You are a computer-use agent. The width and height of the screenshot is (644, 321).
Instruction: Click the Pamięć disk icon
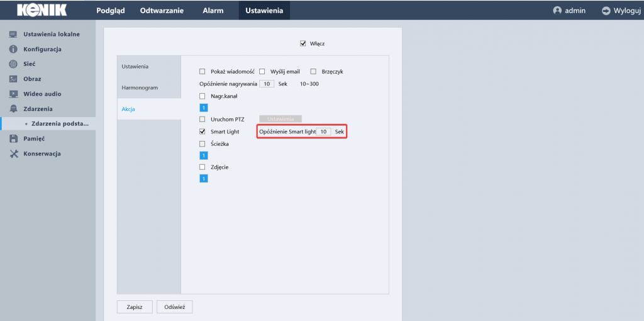pos(13,138)
